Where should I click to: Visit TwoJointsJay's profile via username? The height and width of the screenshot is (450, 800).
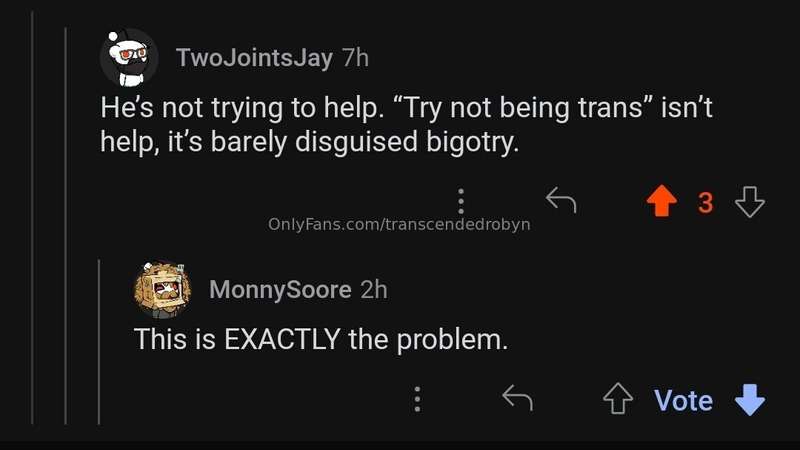tap(254, 57)
